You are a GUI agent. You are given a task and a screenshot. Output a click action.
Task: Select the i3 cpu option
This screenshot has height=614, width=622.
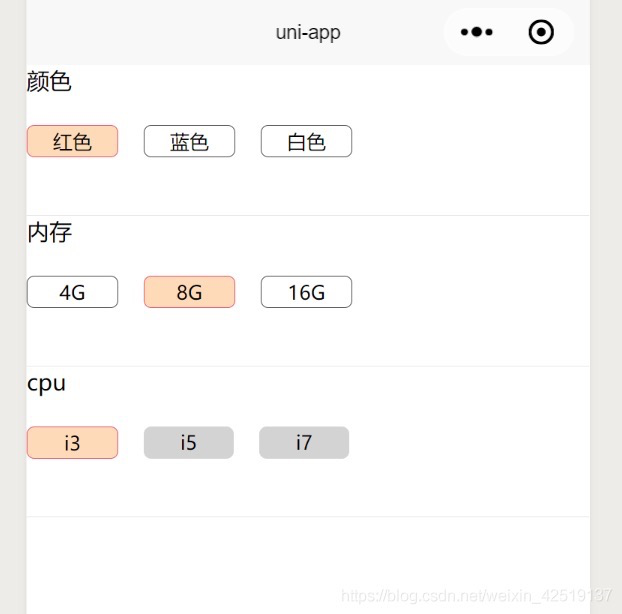point(72,442)
